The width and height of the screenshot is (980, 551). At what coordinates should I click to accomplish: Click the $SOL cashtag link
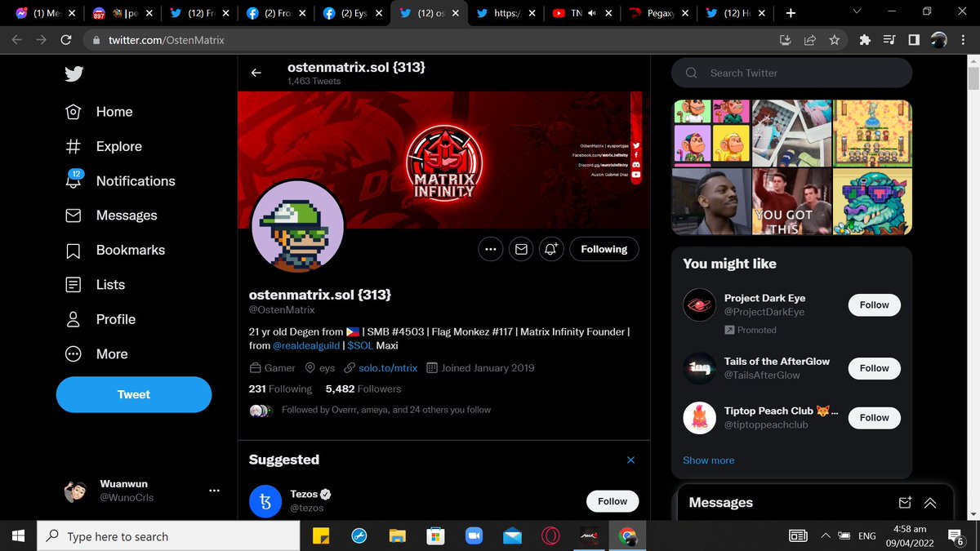359,345
